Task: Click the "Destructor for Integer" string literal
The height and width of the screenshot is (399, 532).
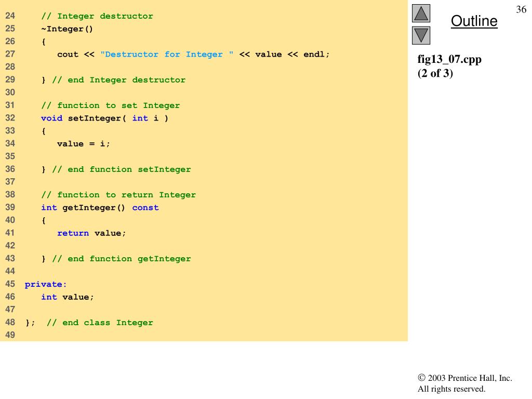Action: 166,55
